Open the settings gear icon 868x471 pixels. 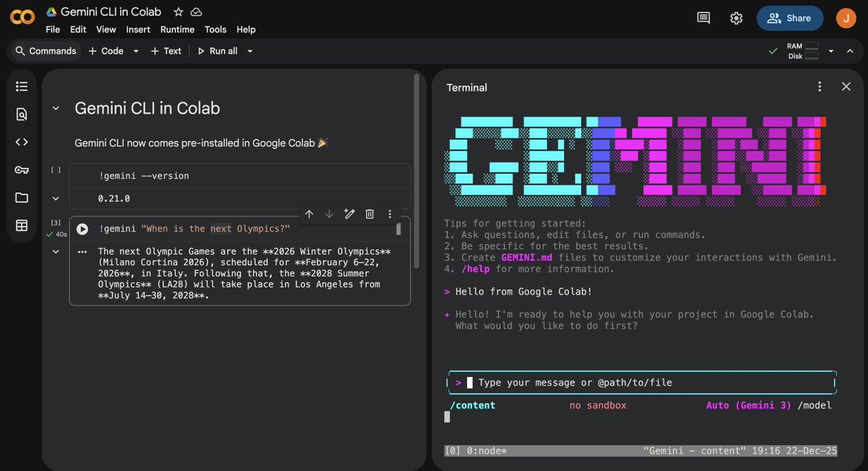pyautogui.click(x=736, y=18)
